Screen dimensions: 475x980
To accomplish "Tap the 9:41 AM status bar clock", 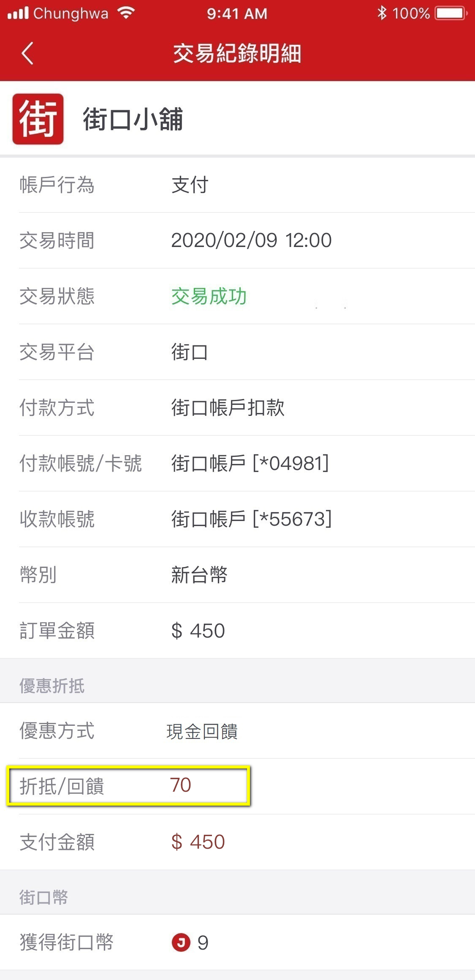I will pyautogui.click(x=237, y=14).
